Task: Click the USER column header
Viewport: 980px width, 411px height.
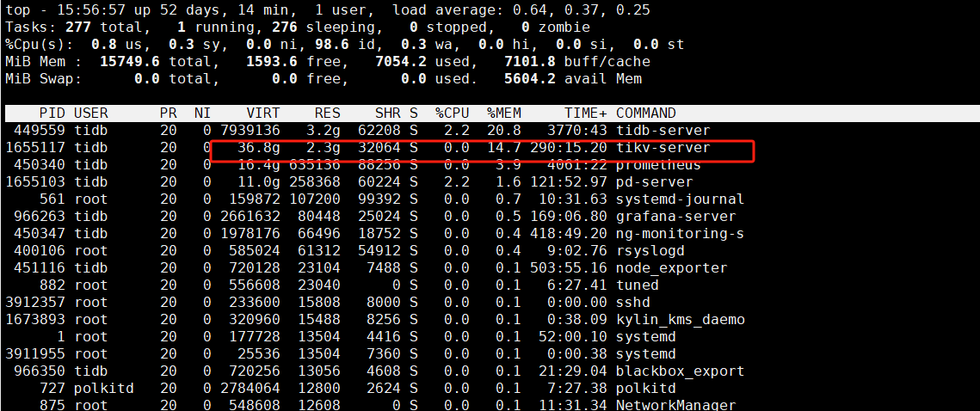Action: point(90,113)
